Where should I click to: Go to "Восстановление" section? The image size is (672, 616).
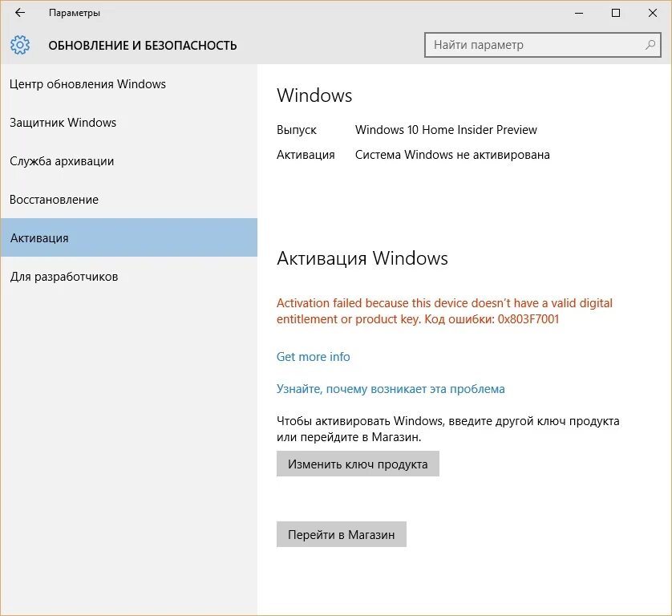(128, 200)
